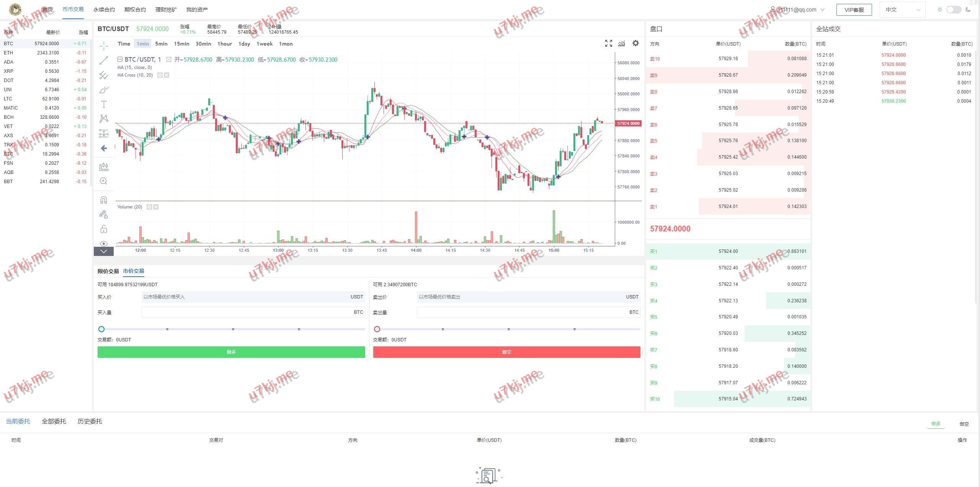
Task: Open the 永续合约 menu item
Action: click(104, 10)
